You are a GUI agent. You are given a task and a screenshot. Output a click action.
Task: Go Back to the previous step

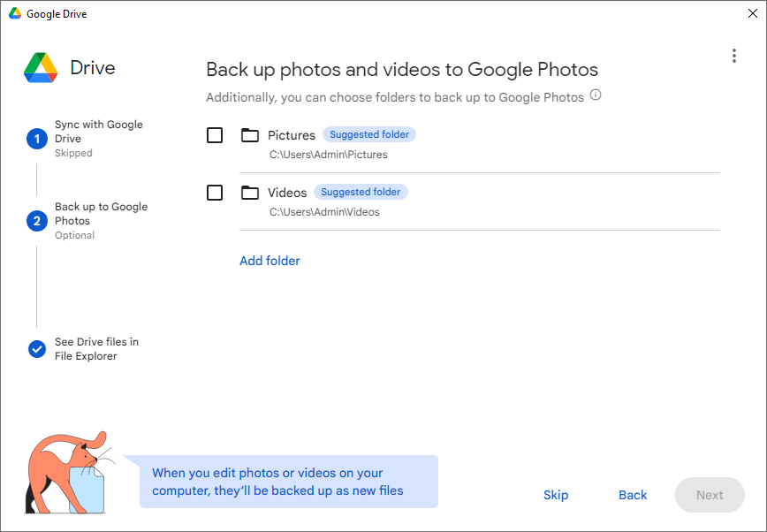(x=633, y=495)
